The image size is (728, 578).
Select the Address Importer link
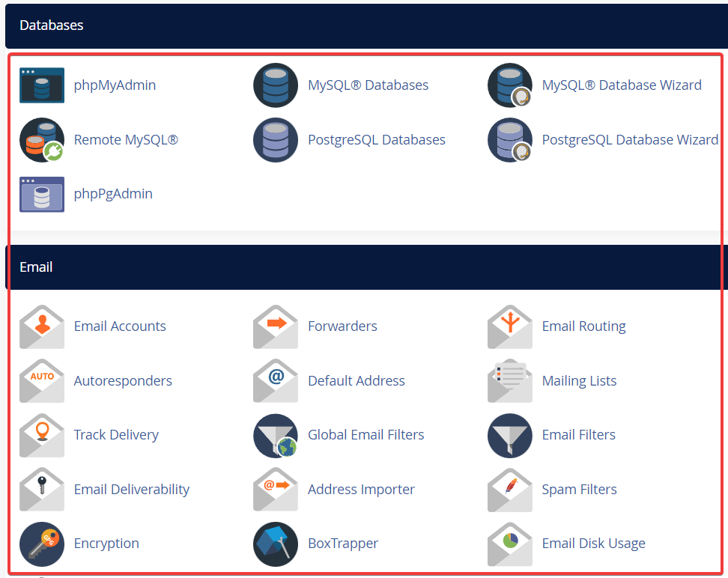(x=361, y=490)
